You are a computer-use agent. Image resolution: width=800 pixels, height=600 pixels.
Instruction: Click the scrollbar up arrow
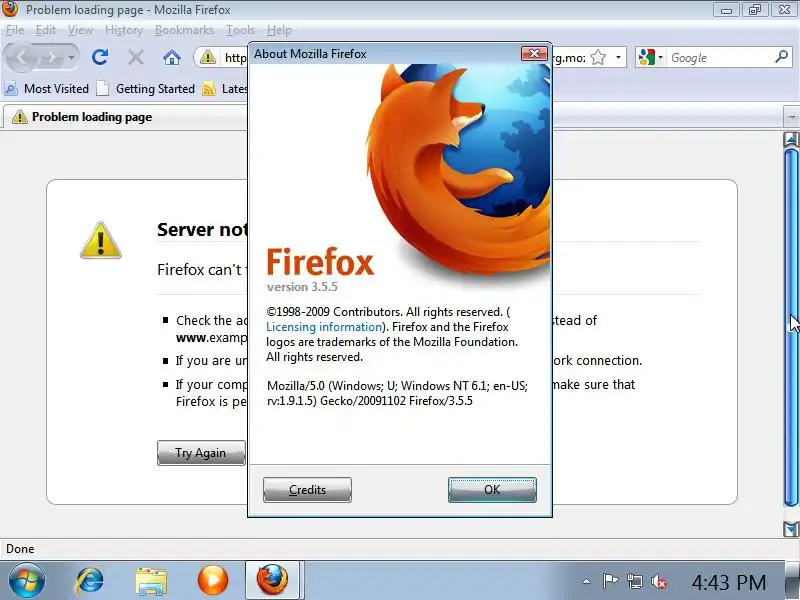point(791,139)
